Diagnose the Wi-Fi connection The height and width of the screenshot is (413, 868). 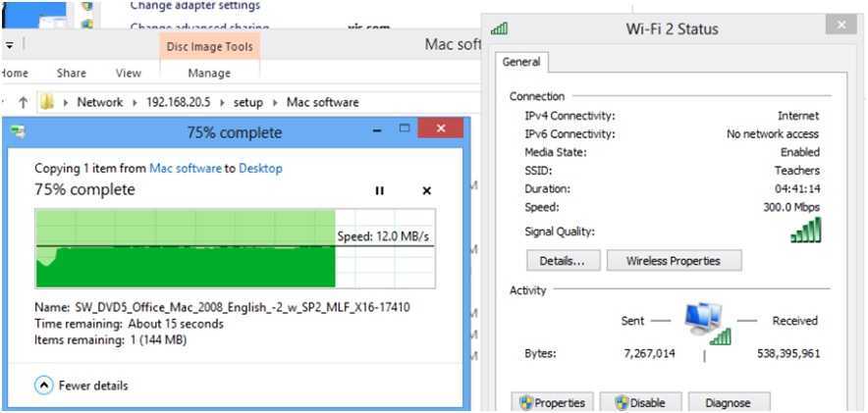tap(729, 402)
